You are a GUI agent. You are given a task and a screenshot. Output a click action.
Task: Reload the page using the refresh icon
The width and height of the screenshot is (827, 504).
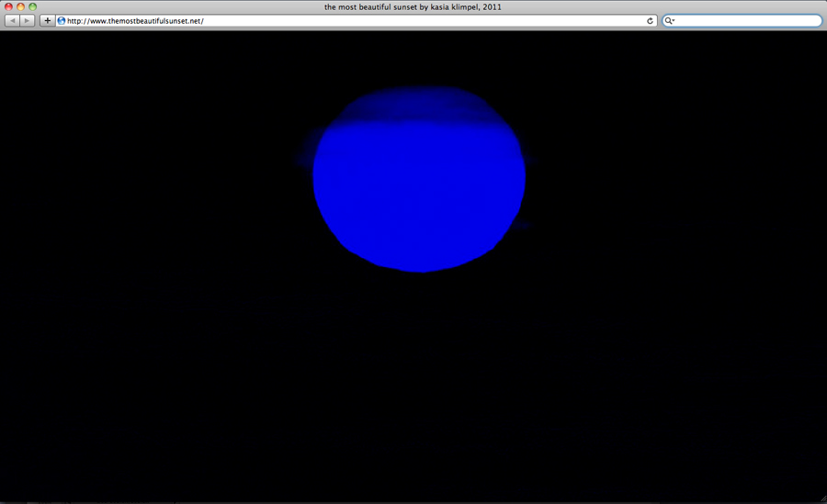(650, 20)
